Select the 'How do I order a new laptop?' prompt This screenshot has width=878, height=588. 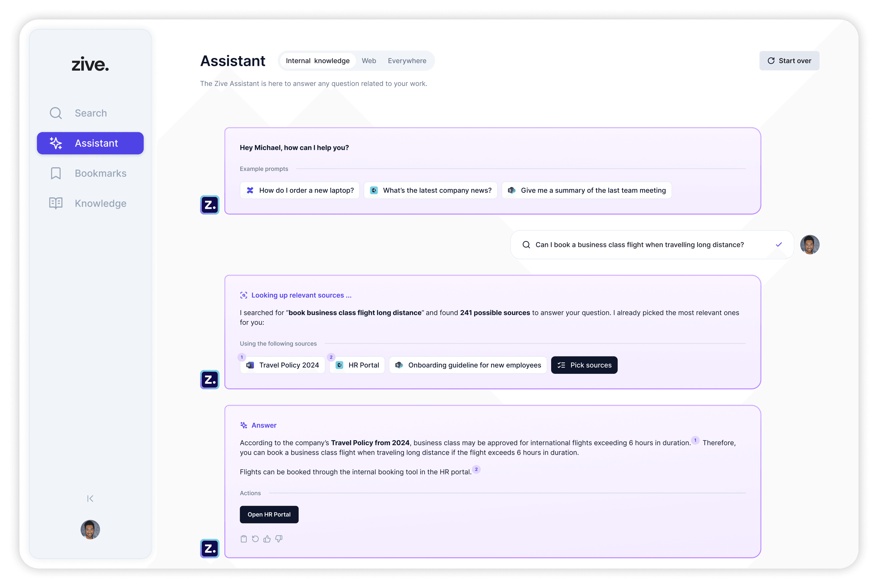[300, 191]
